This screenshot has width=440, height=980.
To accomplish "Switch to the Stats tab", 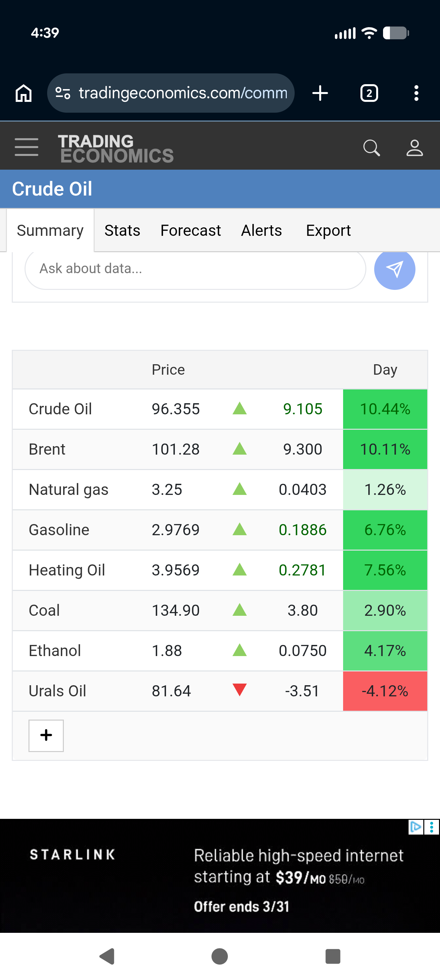I will 122,231.
